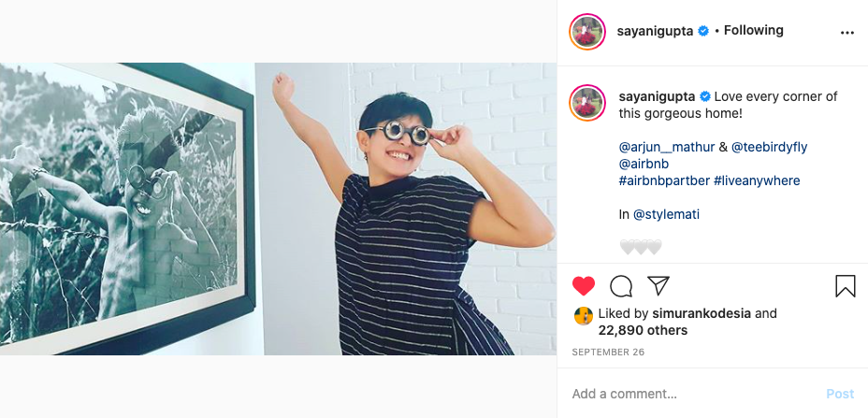Open sayanigupta username in post header
The image size is (868, 418).
click(x=655, y=31)
